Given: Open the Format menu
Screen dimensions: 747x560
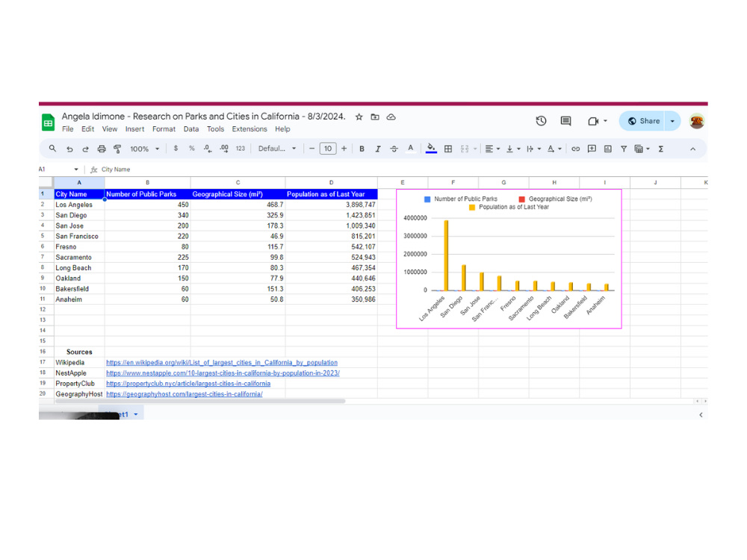Looking at the screenshot, I should pos(164,129).
